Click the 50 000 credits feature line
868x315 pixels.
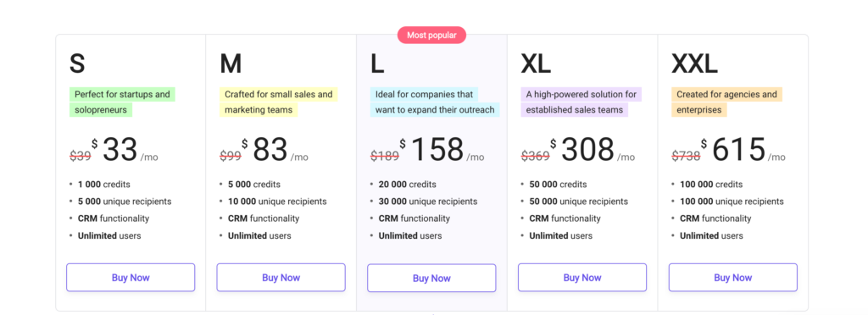[558, 185]
